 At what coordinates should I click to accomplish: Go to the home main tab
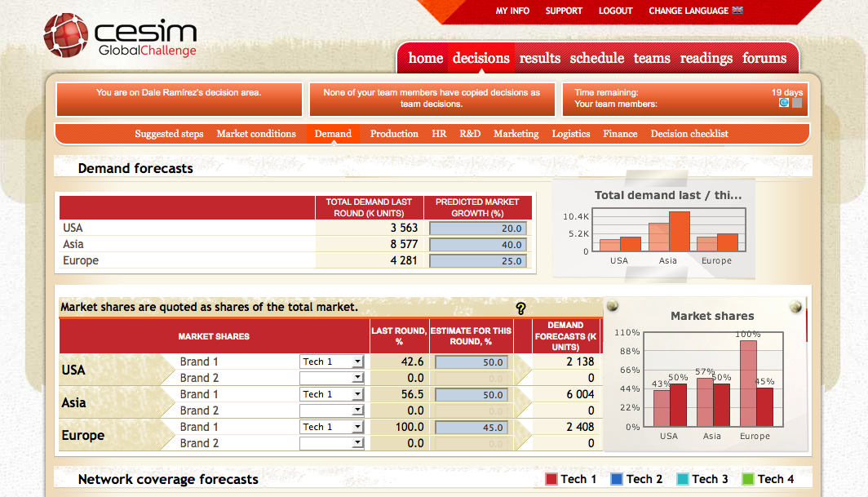(x=425, y=58)
